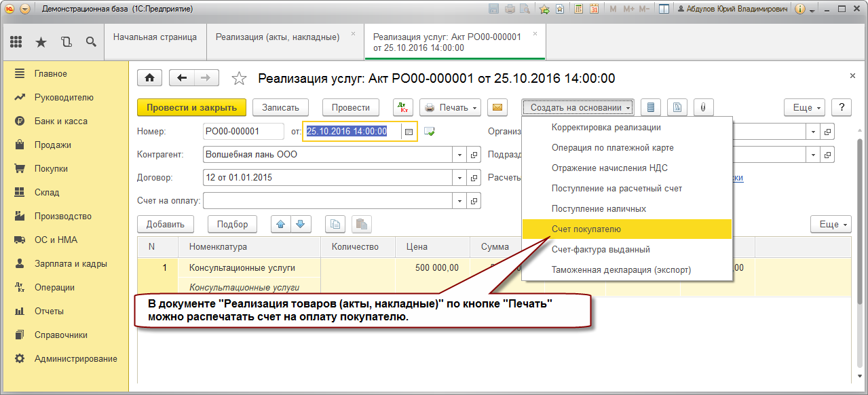Viewport: 868px width, 395px height.
Task: Click the paperclip attached files icon
Action: tap(704, 107)
